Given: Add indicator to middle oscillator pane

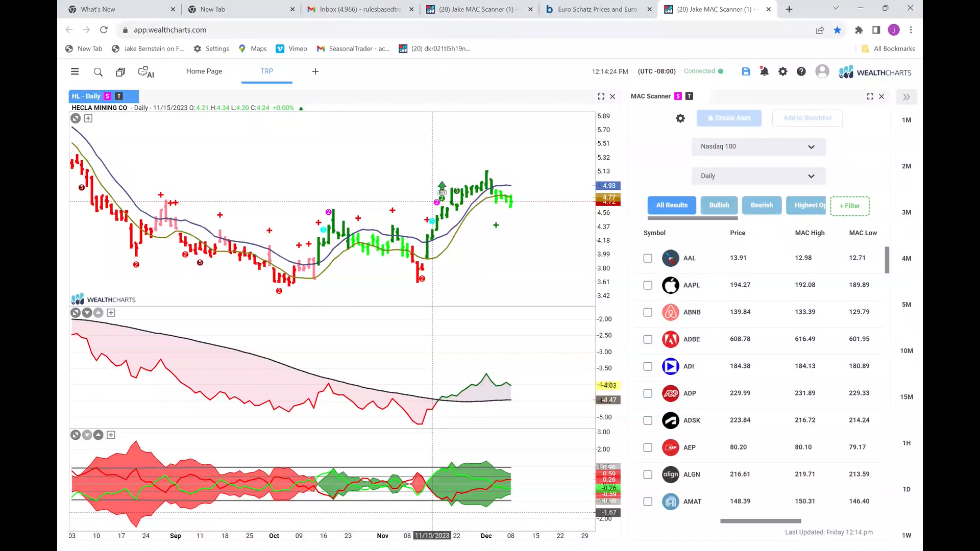Looking at the screenshot, I should click(x=111, y=313).
